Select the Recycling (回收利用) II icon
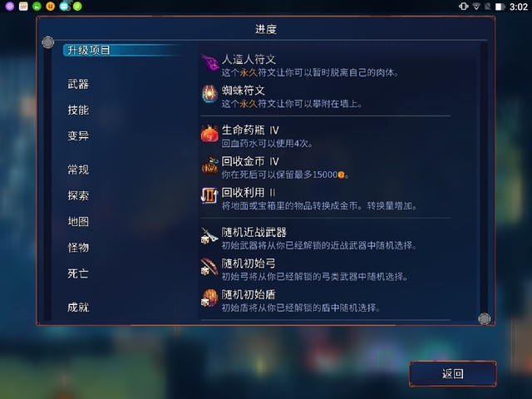532x399 pixels. click(x=209, y=196)
